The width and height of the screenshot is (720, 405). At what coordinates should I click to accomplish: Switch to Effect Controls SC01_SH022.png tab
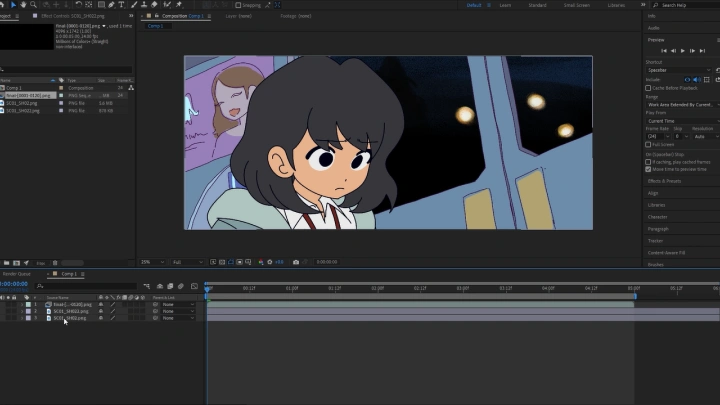73,16
